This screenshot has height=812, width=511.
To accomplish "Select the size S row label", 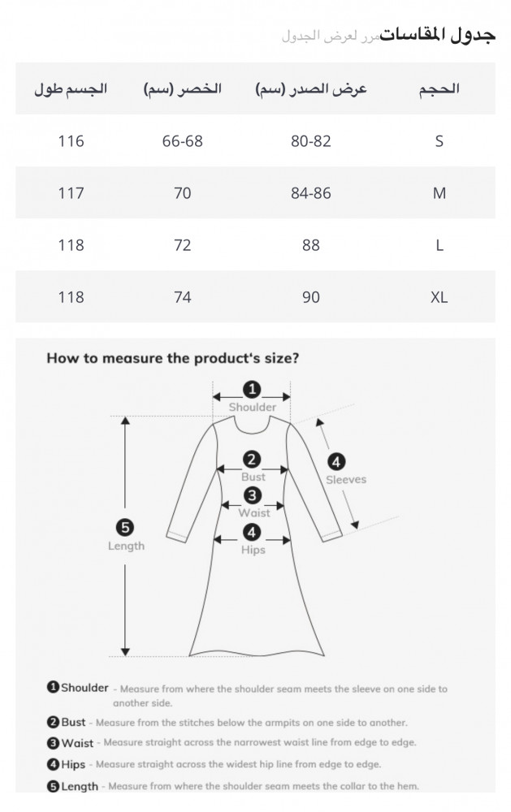I will [439, 140].
